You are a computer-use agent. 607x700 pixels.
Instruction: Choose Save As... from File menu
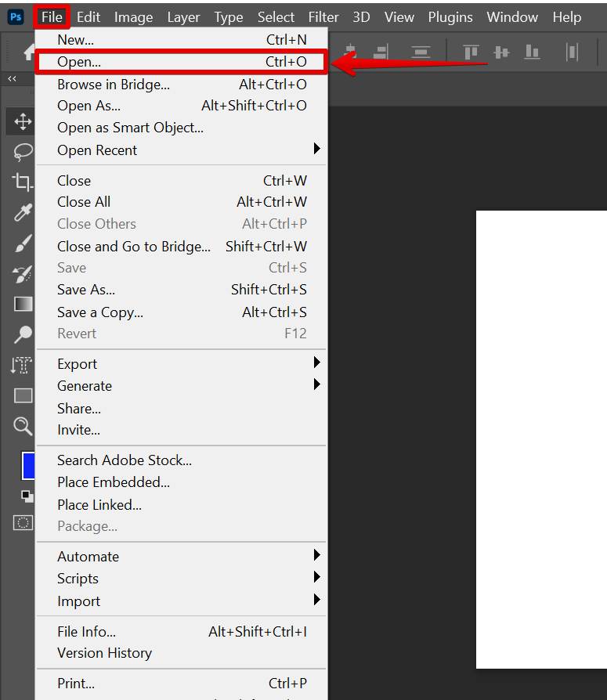tap(86, 290)
